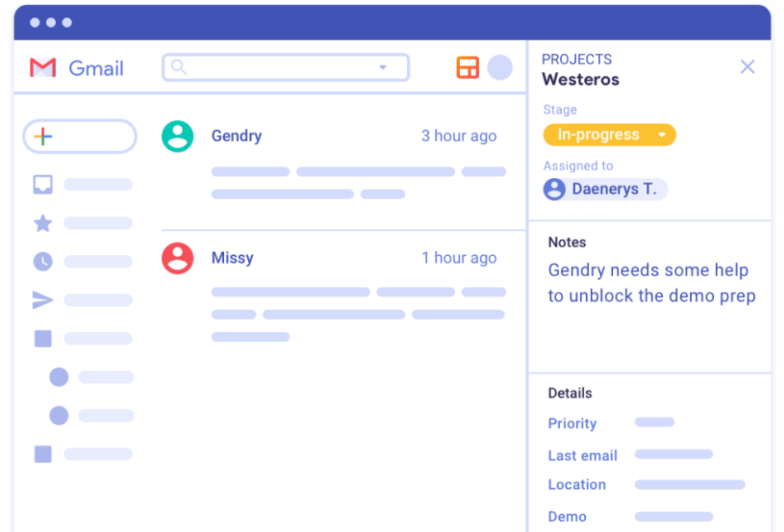Click the Details section heading
The height and width of the screenshot is (532, 784).
click(570, 393)
